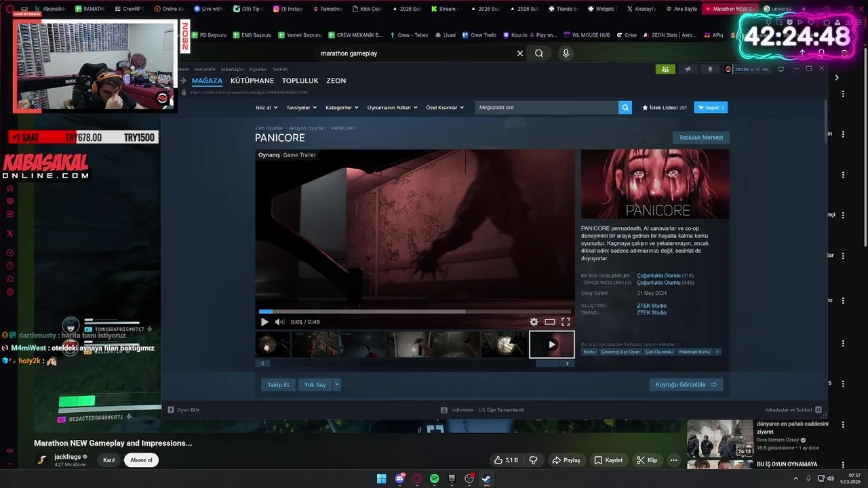The height and width of the screenshot is (488, 868).
Task: Click Korku tag
Action: click(x=590, y=352)
